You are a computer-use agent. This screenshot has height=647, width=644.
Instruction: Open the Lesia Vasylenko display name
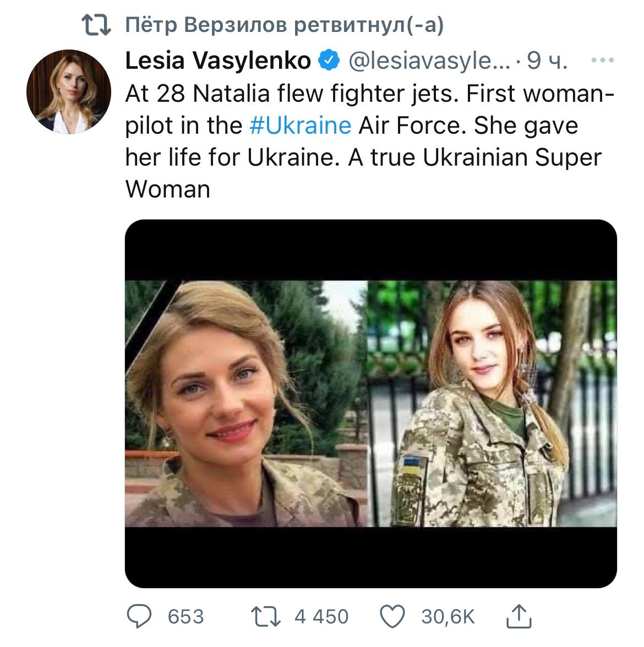[x=218, y=61]
